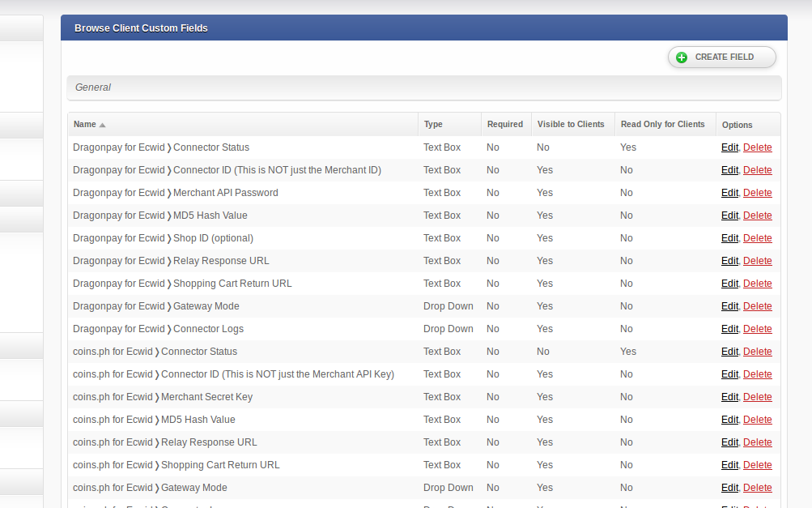The height and width of the screenshot is (508, 812).
Task: Delete coins.ph Shopping Cart Return URL field
Action: tap(757, 465)
